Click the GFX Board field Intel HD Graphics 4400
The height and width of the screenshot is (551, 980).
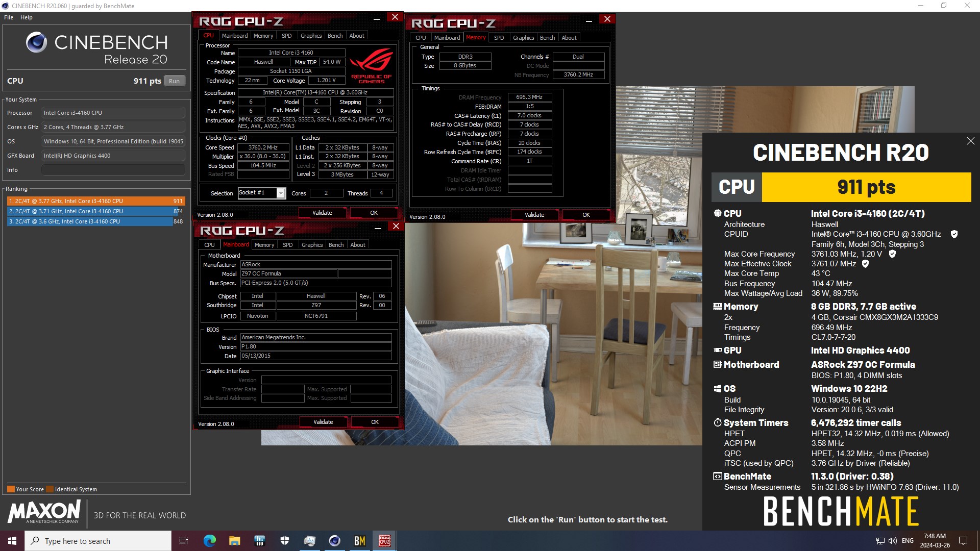click(113, 156)
